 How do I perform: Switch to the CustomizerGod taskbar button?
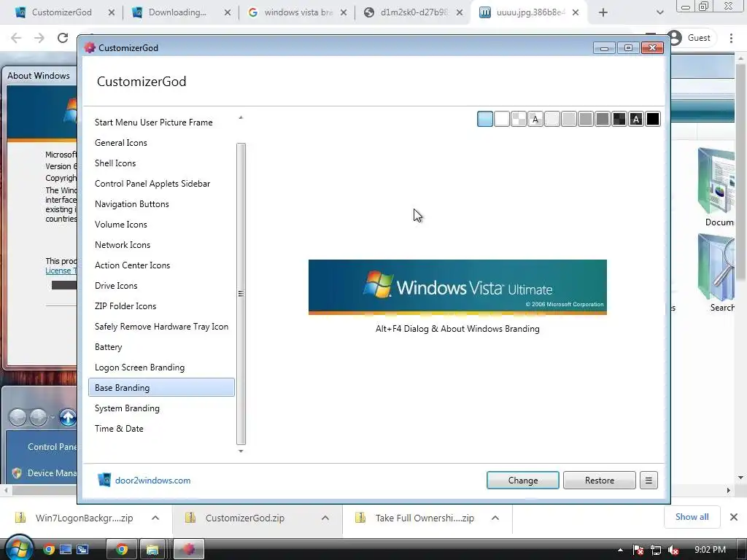point(189,550)
